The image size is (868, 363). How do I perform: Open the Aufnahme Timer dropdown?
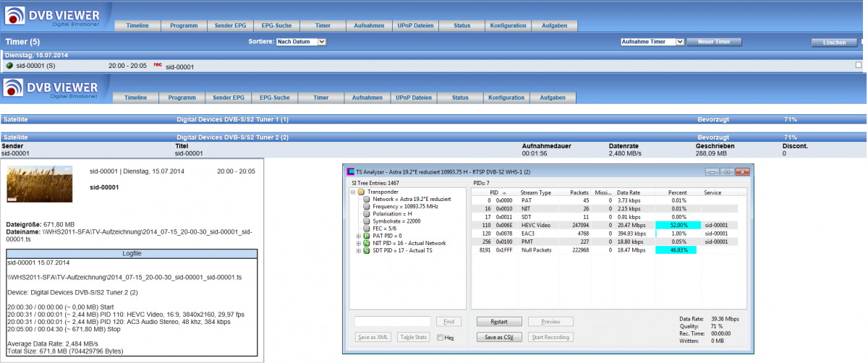pos(652,42)
